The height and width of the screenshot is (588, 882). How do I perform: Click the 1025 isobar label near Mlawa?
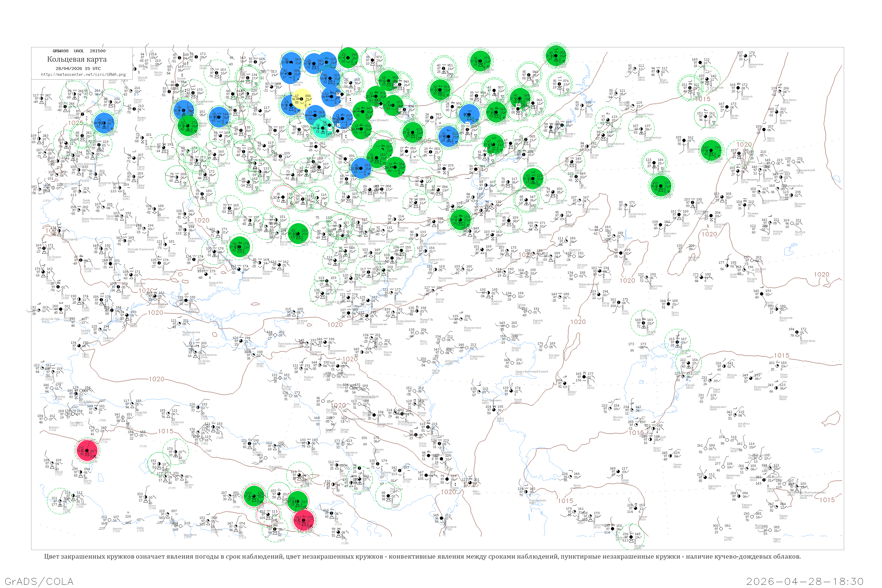(75, 123)
